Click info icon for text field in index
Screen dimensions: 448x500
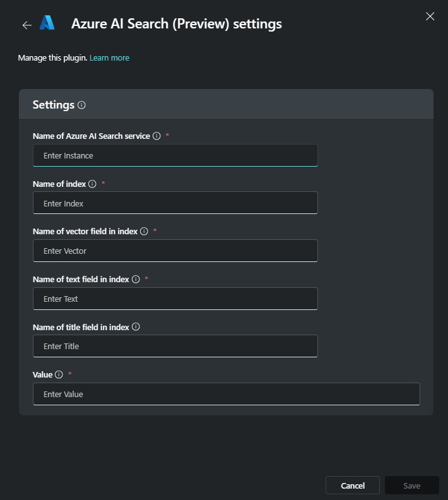(x=136, y=279)
